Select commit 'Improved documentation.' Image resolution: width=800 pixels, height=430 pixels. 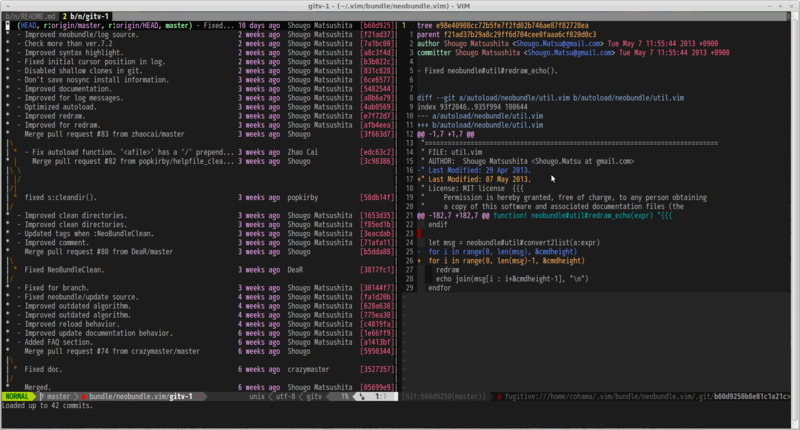click(x=200, y=89)
